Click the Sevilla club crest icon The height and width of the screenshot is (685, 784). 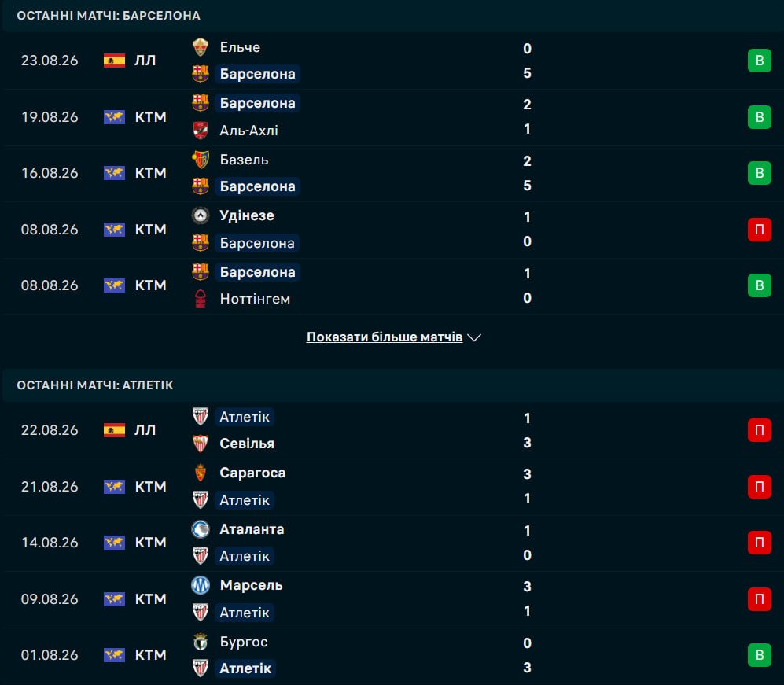tap(201, 443)
